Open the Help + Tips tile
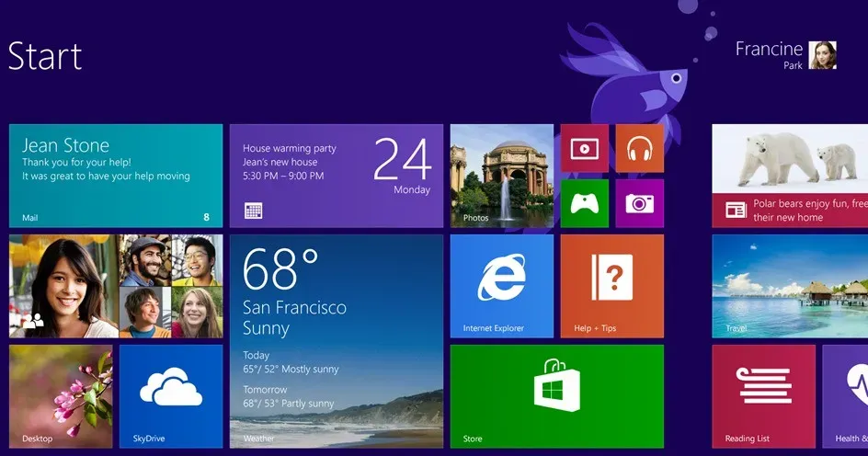868x456 pixels. pyautogui.click(x=611, y=286)
